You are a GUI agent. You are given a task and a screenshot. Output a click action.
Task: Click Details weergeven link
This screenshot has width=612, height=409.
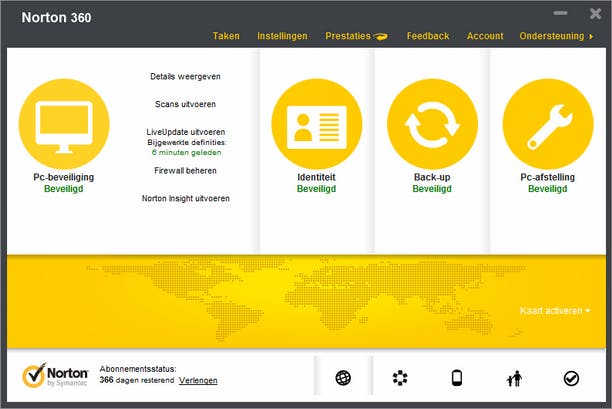point(185,76)
